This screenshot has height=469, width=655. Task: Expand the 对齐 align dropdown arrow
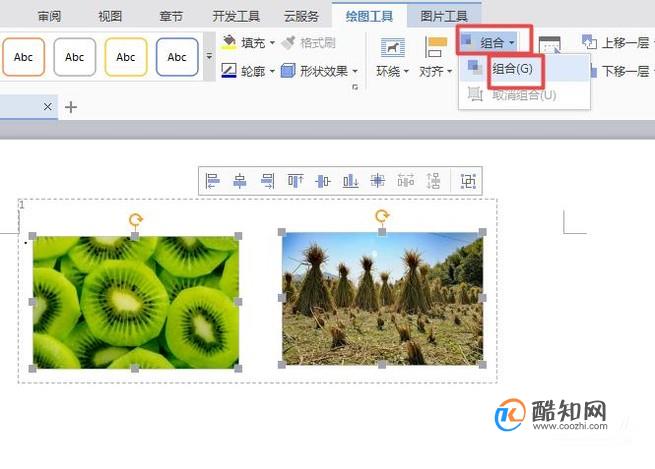pyautogui.click(x=449, y=71)
